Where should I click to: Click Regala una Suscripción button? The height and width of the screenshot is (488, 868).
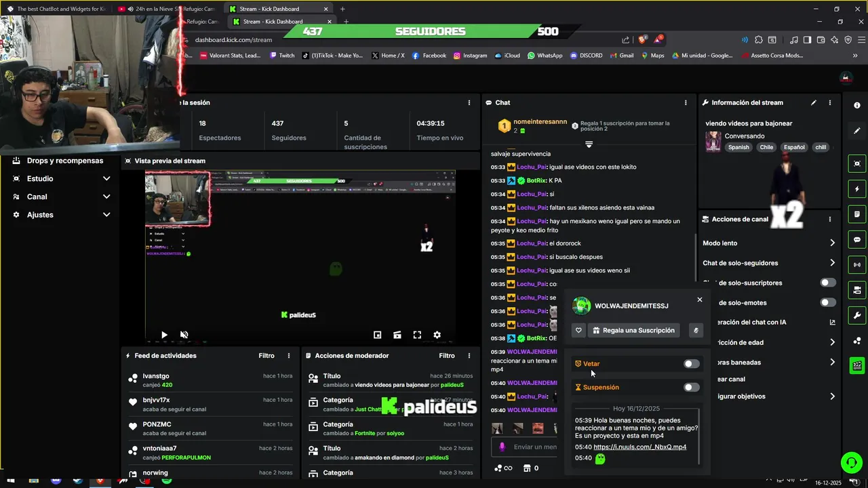pyautogui.click(x=633, y=330)
